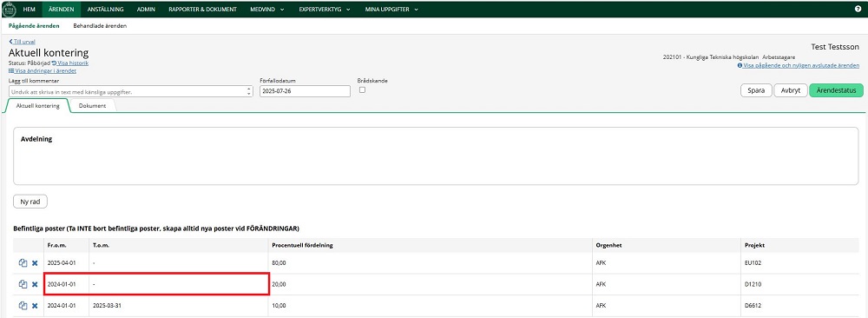Switch to Behandlade ärenden

[x=100, y=26]
